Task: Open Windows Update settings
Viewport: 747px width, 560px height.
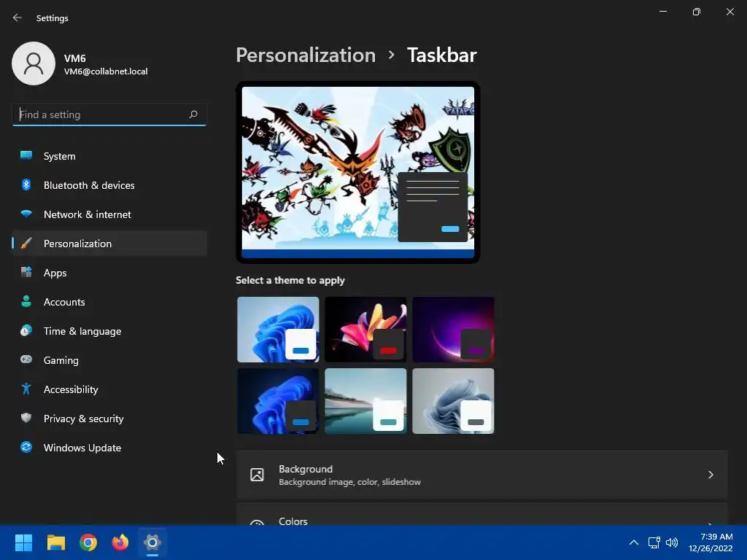Action: 109,448
